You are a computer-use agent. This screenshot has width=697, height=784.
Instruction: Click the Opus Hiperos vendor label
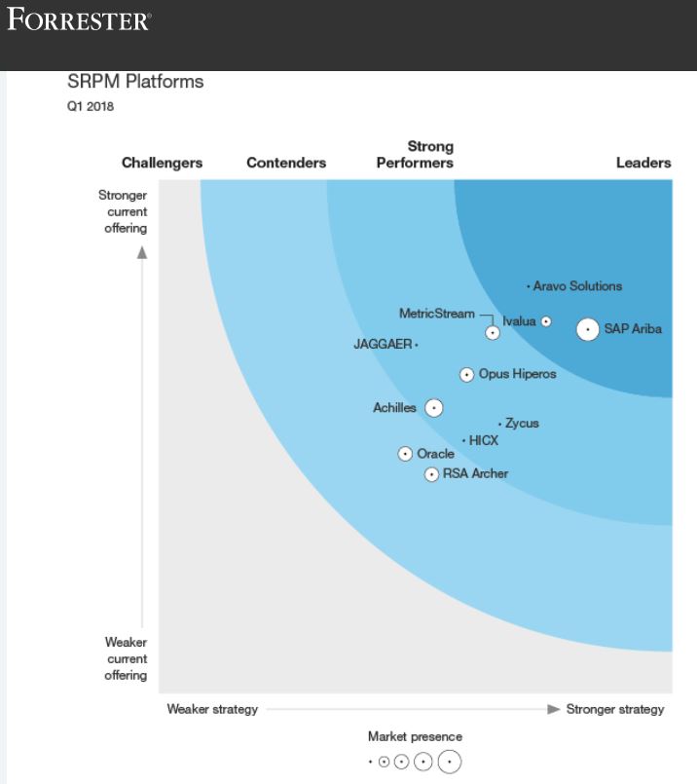tap(518, 374)
